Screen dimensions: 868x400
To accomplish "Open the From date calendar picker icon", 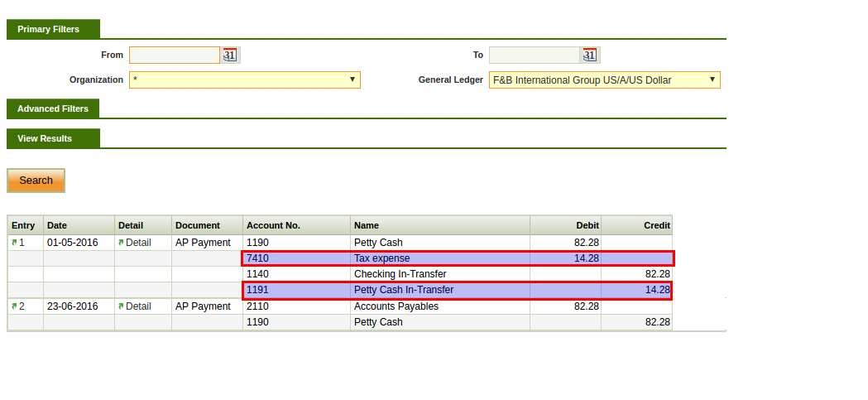I will tap(230, 55).
